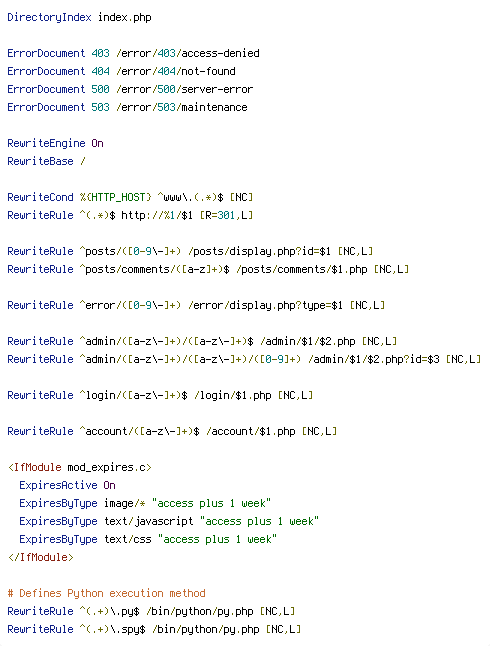Click the RewriteBase directive
490x646 pixels.
tap(40, 162)
